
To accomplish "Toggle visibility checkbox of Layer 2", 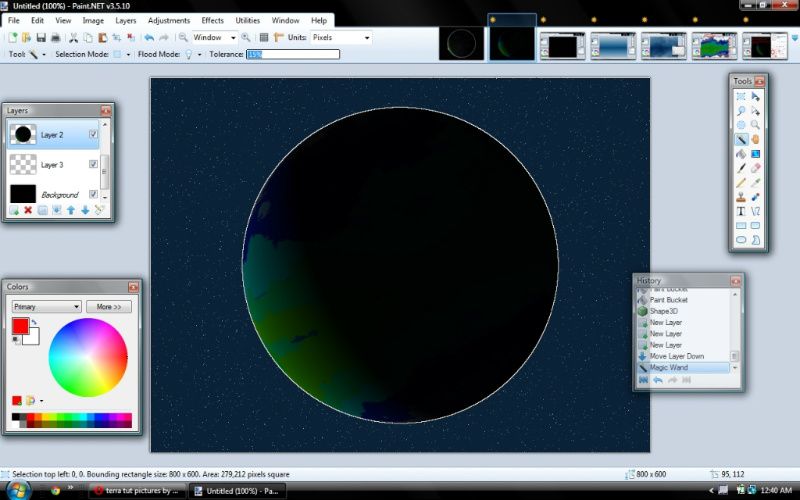I will [93, 134].
